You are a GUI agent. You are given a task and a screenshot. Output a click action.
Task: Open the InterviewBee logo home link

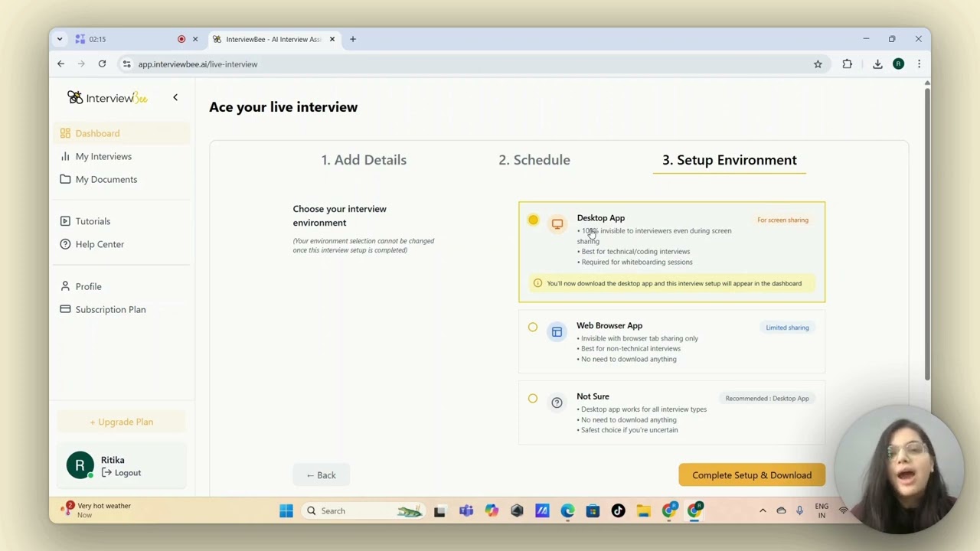click(107, 98)
